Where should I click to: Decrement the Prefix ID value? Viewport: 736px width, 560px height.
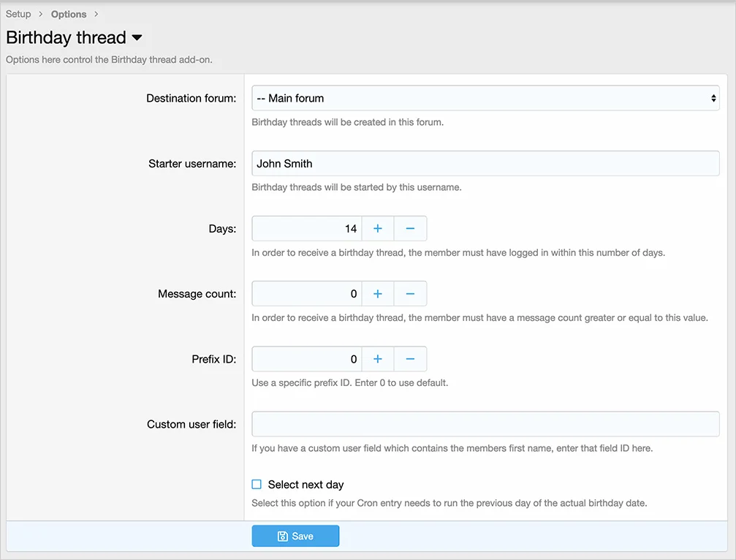410,359
